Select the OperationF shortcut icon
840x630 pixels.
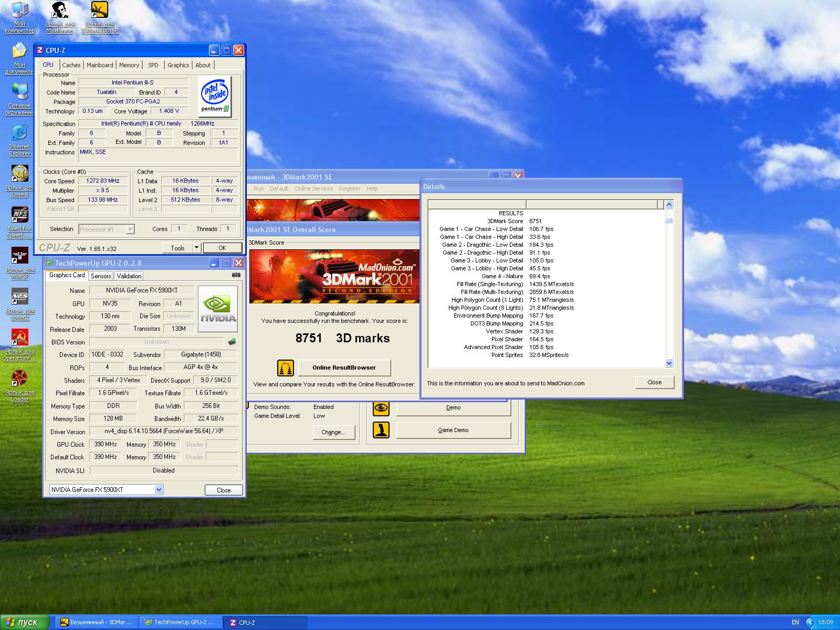[x=19, y=345]
